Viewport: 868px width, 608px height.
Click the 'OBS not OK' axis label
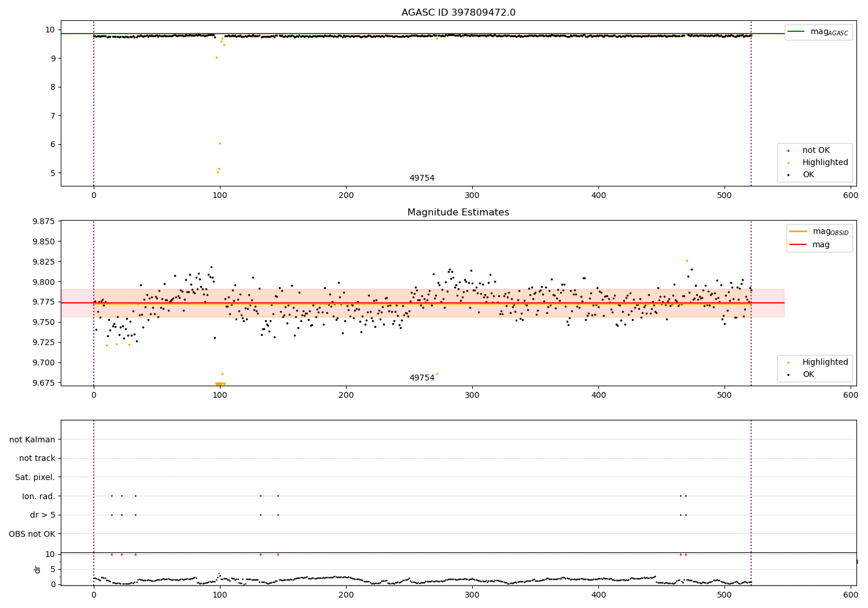click(x=32, y=534)
